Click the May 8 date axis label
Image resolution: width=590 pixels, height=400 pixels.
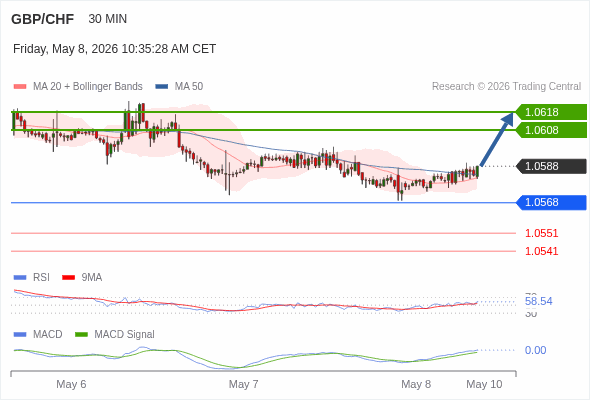pos(416,384)
